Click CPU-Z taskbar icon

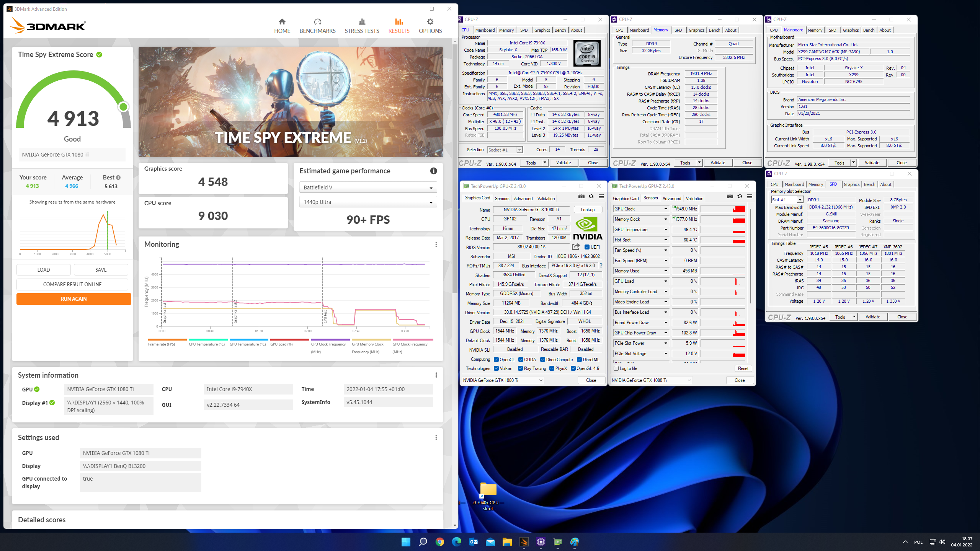541,542
